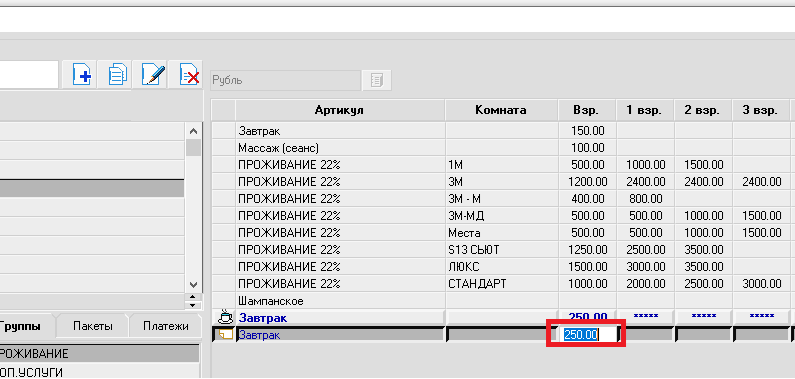Switch to the Пакеты tab
Image resolution: width=795 pixels, height=379 pixels.
click(x=92, y=326)
